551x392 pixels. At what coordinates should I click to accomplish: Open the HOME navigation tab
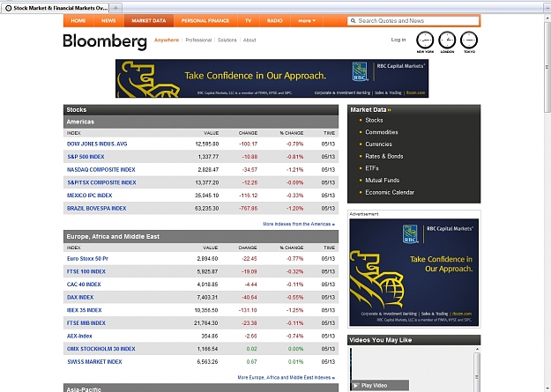point(78,21)
